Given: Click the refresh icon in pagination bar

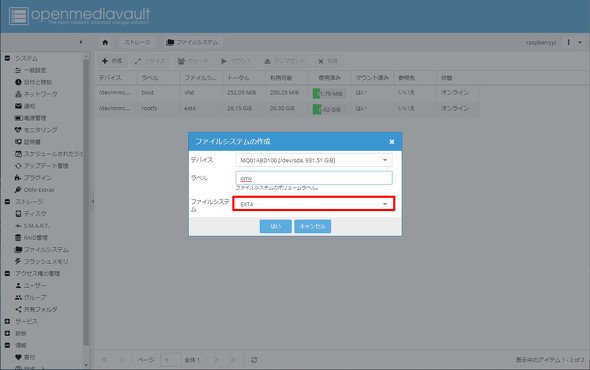Looking at the screenshot, I should [x=254, y=360].
